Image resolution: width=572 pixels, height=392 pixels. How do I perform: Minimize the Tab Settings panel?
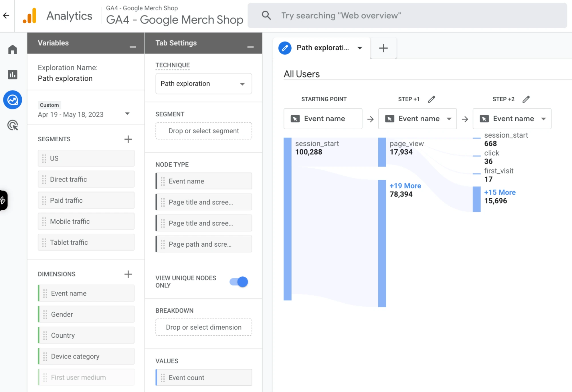[250, 47]
